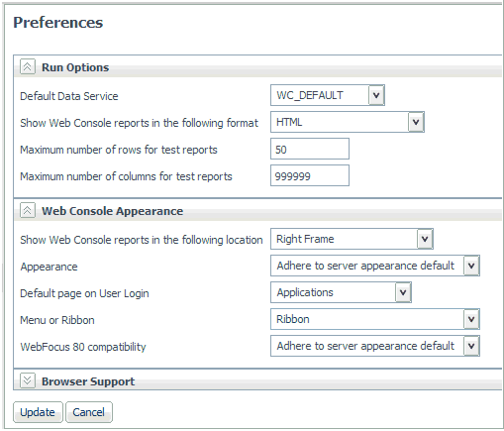
Task: Click the Run Options section header
Action: coord(75,67)
